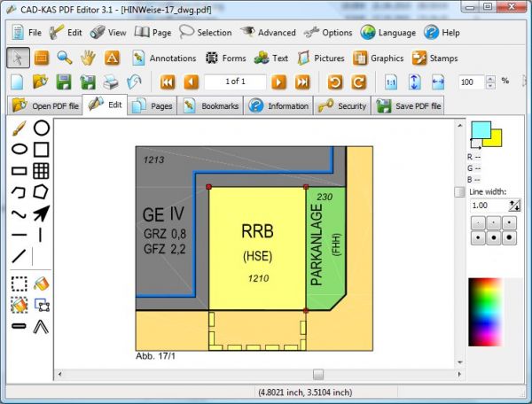Click the Annotations button
This screenshot has width=532, height=404.
pos(164,58)
